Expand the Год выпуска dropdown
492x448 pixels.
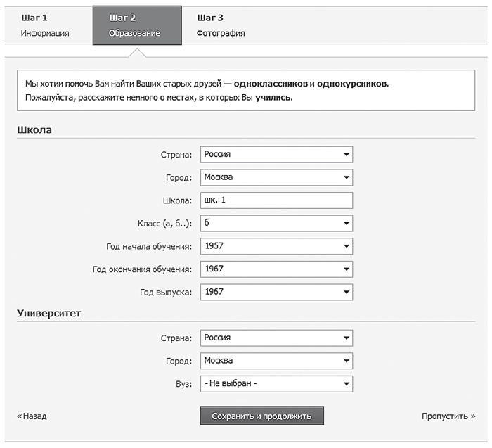tap(276, 292)
